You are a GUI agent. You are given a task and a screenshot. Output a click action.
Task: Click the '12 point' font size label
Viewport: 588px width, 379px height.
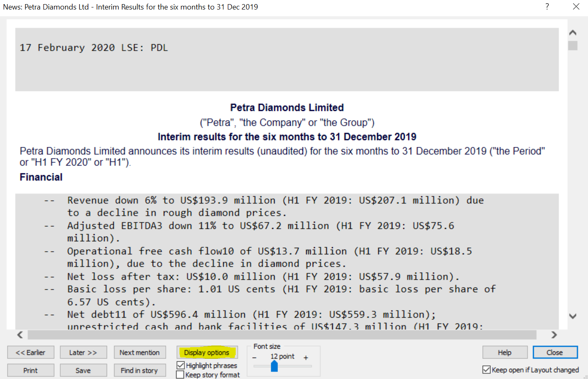[282, 357]
